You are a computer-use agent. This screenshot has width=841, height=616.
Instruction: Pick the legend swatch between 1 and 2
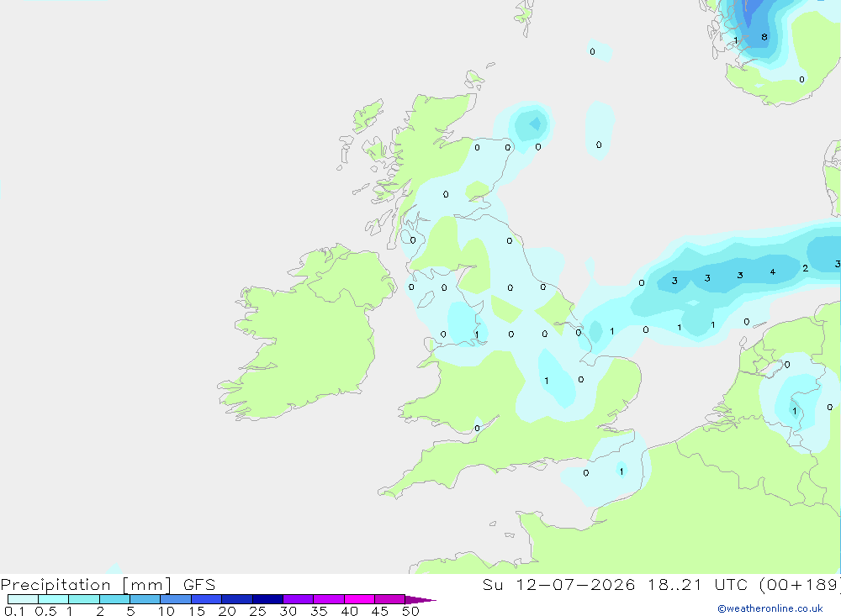(x=83, y=599)
